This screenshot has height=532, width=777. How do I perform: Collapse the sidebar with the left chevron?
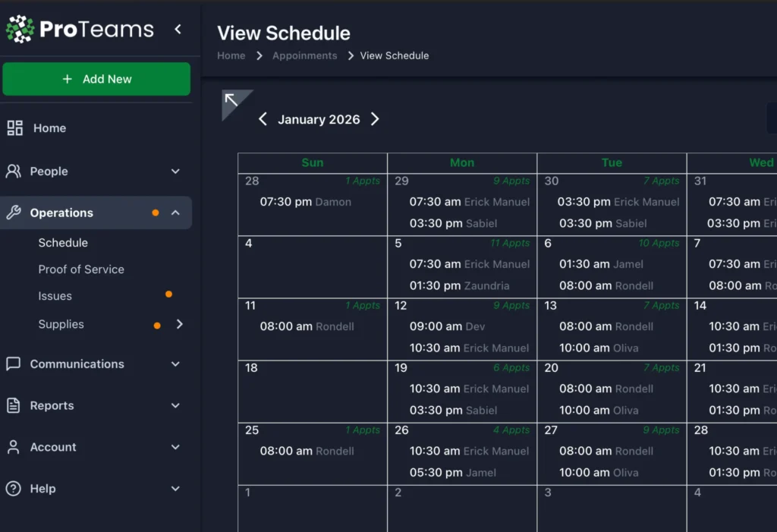pyautogui.click(x=178, y=30)
